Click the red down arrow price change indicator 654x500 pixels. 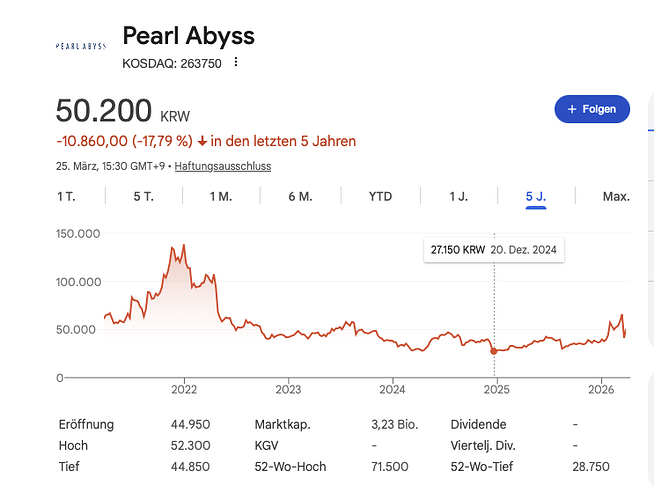(202, 141)
